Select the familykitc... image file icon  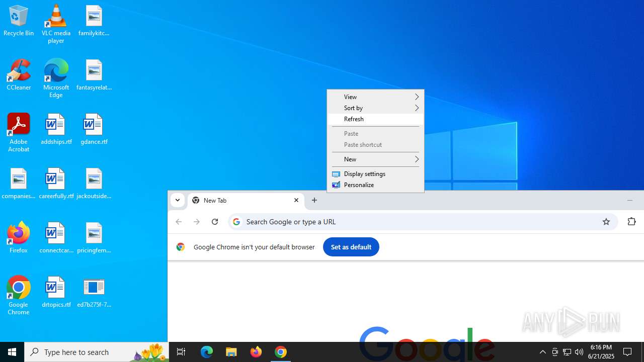94,21
